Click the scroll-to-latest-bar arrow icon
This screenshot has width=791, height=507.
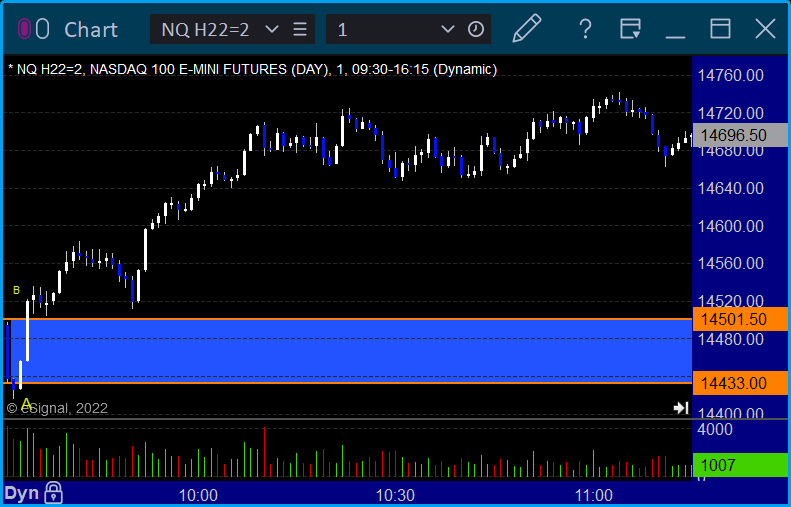pos(681,408)
